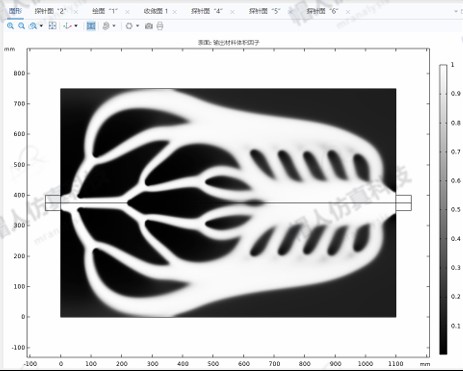
Task: Expand the axis orientation dropdown arrow
Action: pyautogui.click(x=76, y=26)
